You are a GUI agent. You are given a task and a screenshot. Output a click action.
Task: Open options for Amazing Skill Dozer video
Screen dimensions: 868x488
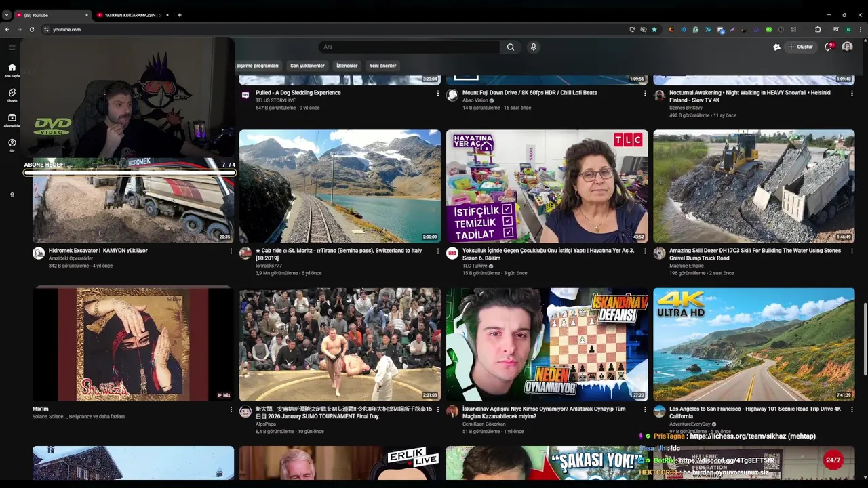pos(852,251)
